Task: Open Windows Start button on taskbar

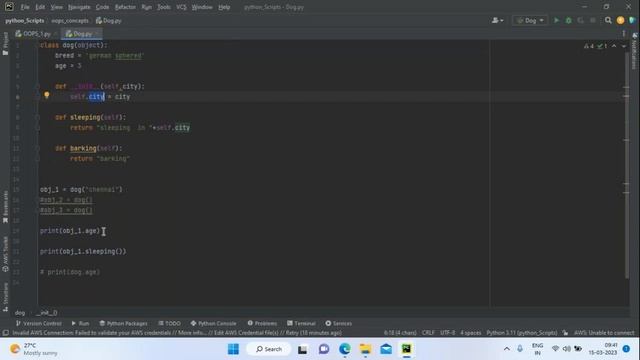Action: [233, 349]
